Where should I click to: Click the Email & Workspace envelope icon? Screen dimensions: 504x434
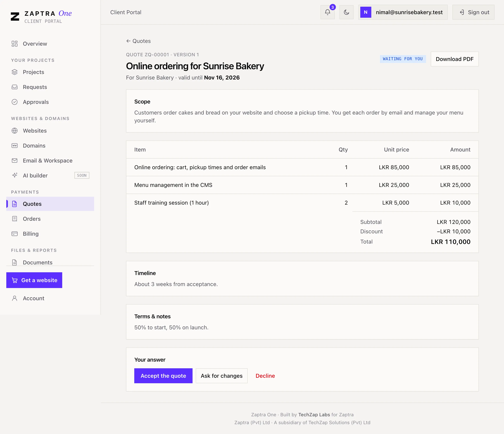point(15,161)
